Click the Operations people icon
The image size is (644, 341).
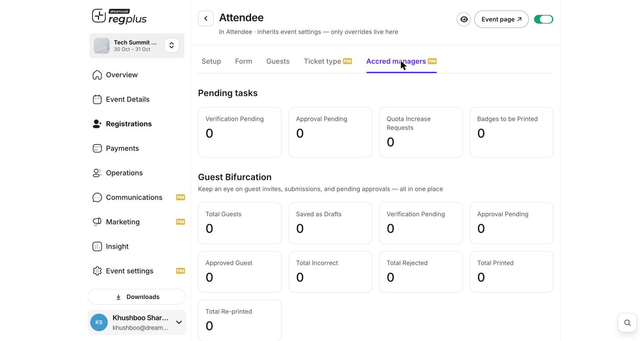(97, 173)
